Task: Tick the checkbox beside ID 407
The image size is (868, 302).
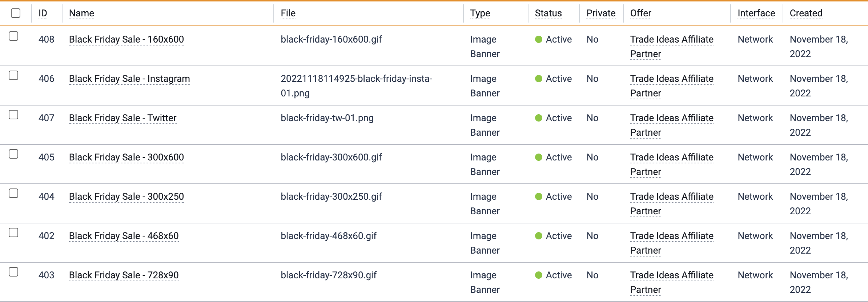Action: [x=13, y=115]
